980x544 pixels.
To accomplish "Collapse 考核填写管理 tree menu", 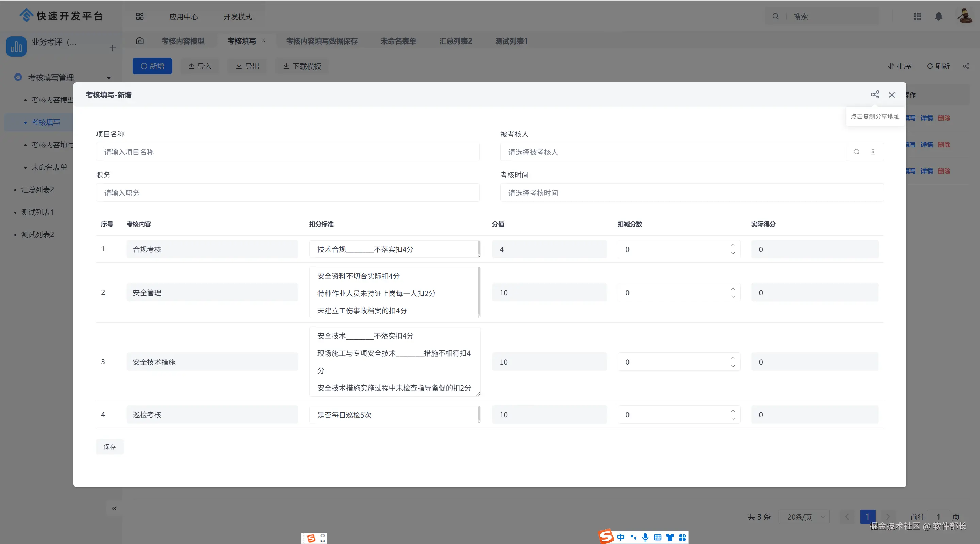I will click(x=109, y=78).
